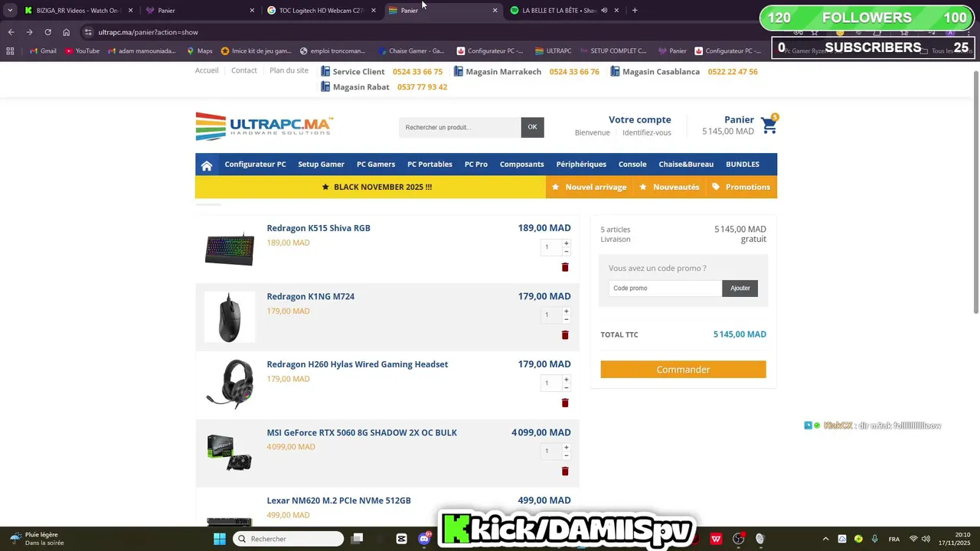Open Chaise&Bureau menu

[x=686, y=165]
